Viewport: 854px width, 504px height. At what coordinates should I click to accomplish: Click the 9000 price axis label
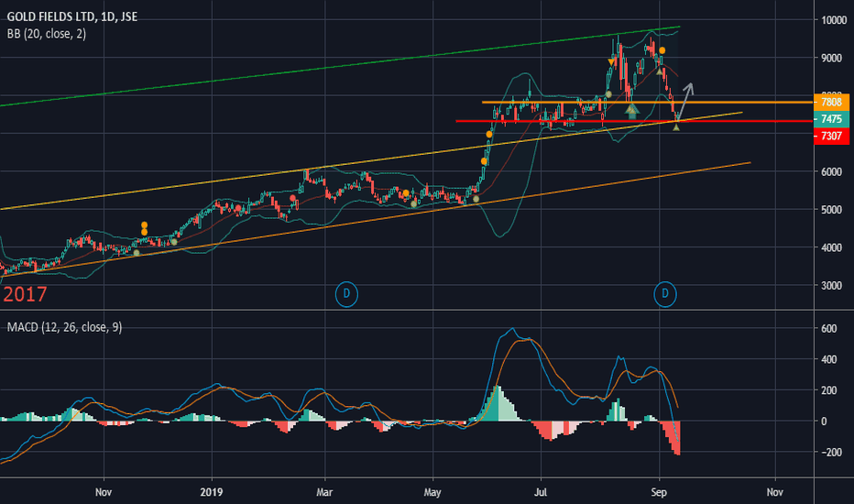click(x=832, y=58)
